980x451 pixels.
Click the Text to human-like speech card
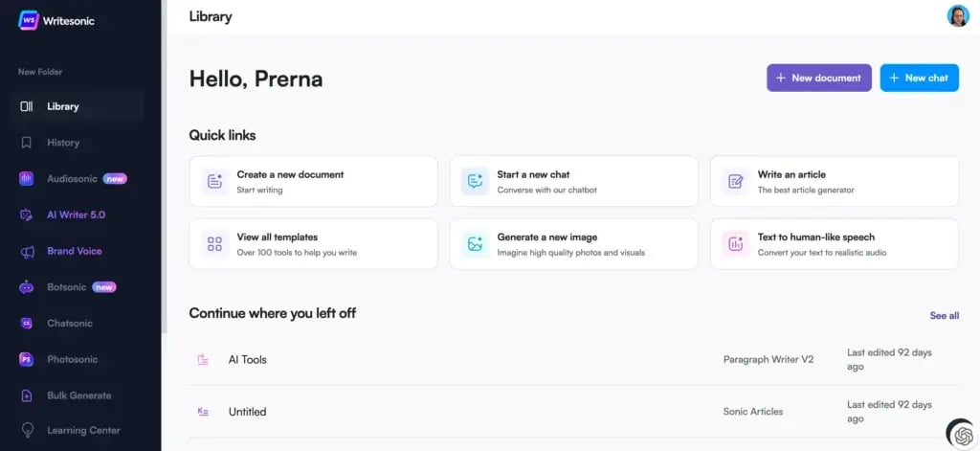pyautogui.click(x=834, y=244)
